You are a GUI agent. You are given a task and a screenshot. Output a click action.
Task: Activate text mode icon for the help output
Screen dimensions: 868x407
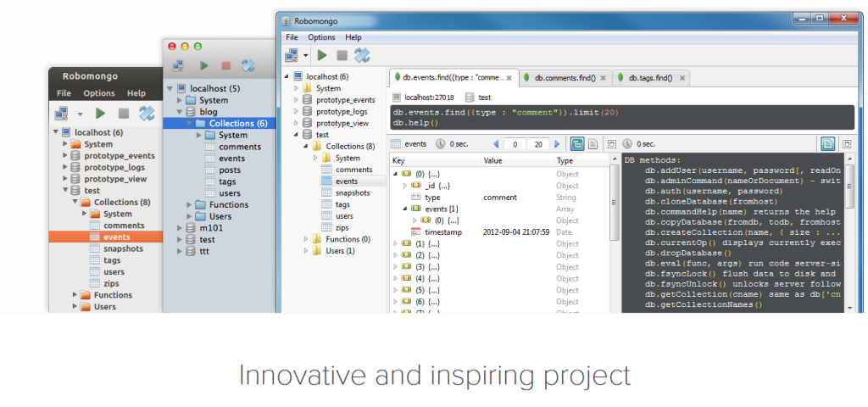[827, 144]
